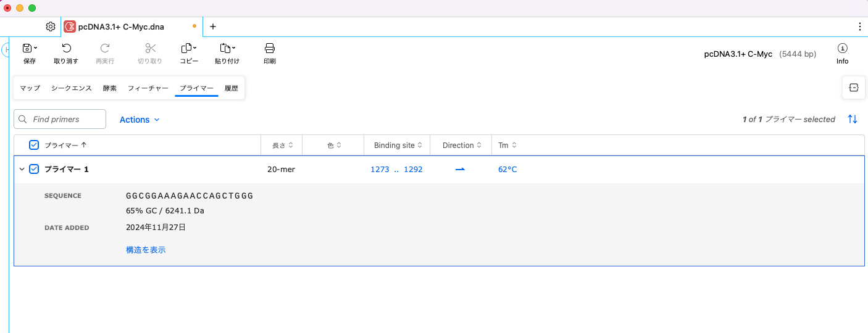
Task: Uncheck the select-all primers header checkbox
Action: (x=34, y=145)
